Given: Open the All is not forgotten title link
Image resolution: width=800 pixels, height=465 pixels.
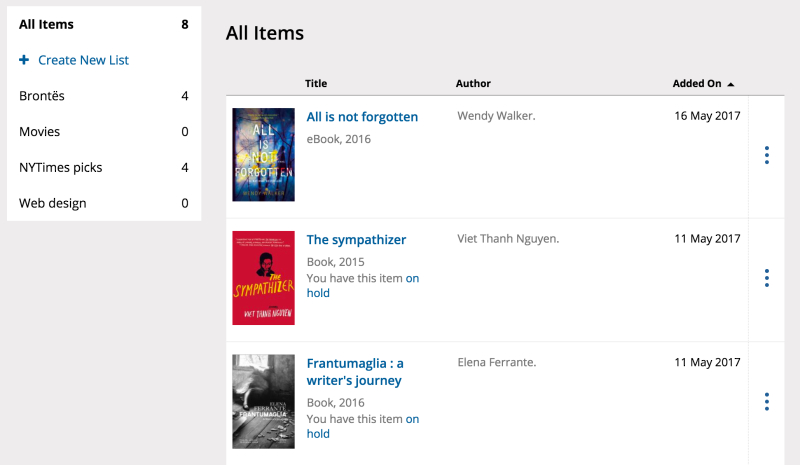Looking at the screenshot, I should [x=362, y=117].
